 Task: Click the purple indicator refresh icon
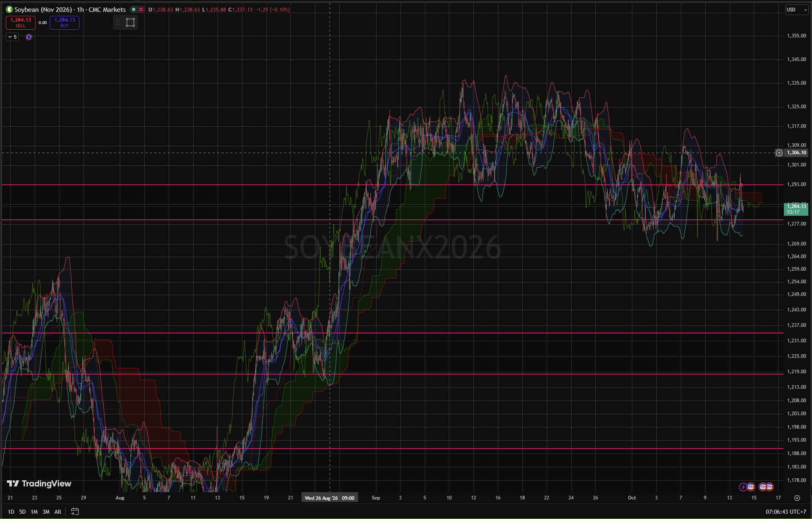pyautogui.click(x=29, y=37)
